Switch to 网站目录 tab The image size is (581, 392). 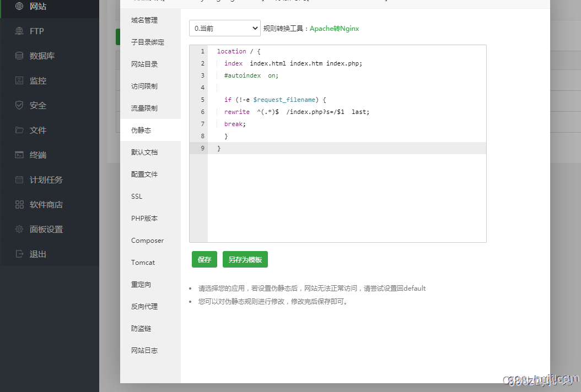pyautogui.click(x=150, y=64)
